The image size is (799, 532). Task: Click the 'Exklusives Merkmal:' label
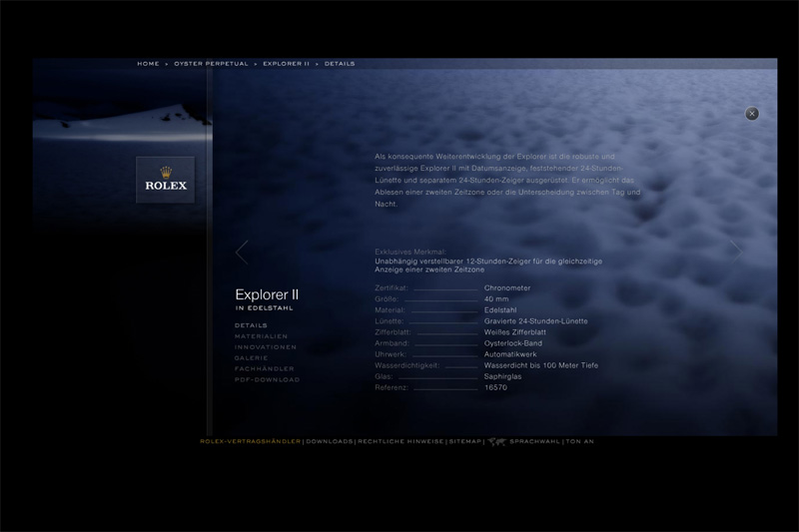[x=410, y=252]
